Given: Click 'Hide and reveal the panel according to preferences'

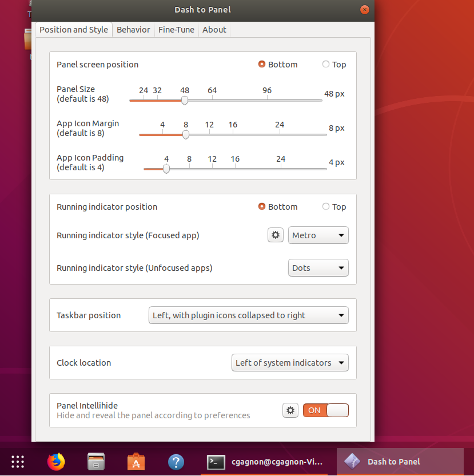Looking at the screenshot, I should pyautogui.click(x=153, y=415).
